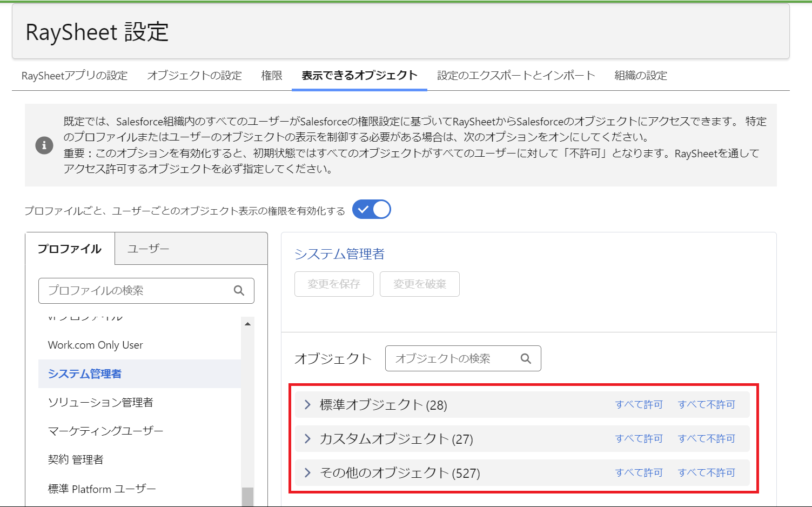Select システム管理者 in the profile list
812x507 pixels.
tap(139, 373)
